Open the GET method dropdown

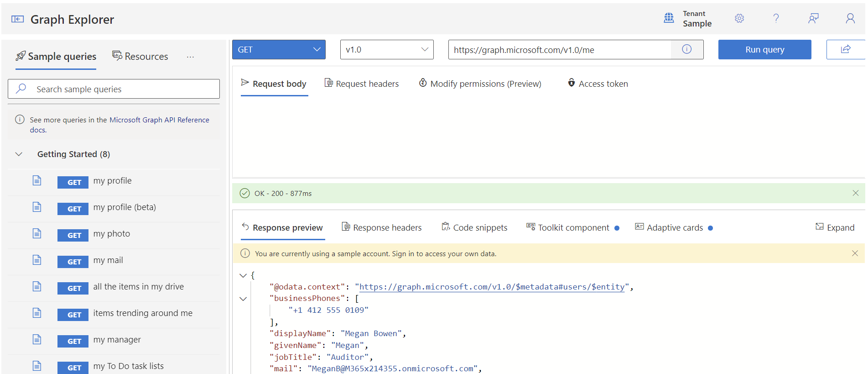point(279,49)
